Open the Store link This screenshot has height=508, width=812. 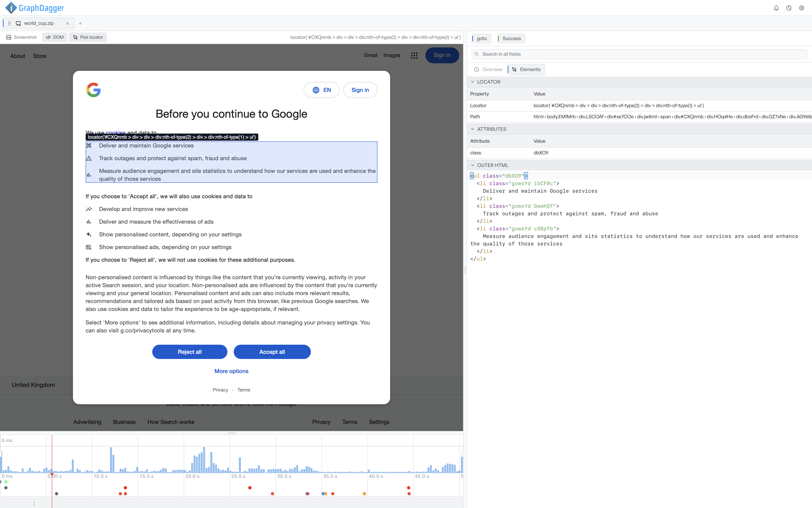(x=40, y=56)
